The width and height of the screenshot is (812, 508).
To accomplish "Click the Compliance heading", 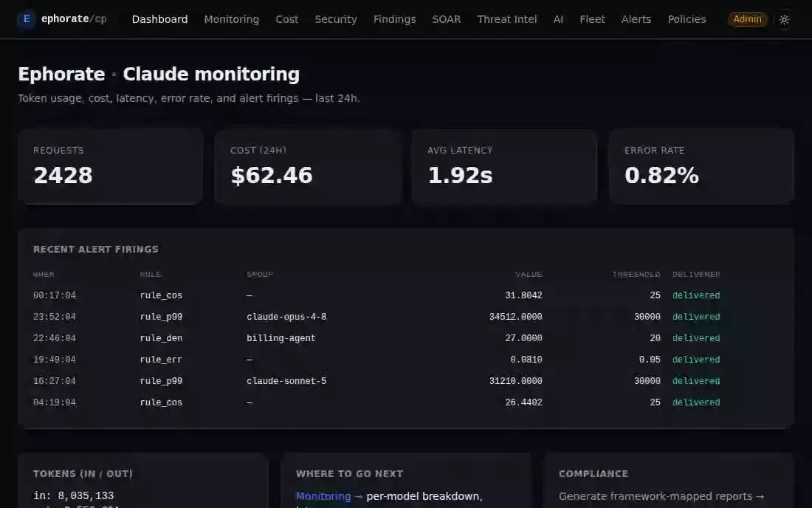I will tap(593, 474).
